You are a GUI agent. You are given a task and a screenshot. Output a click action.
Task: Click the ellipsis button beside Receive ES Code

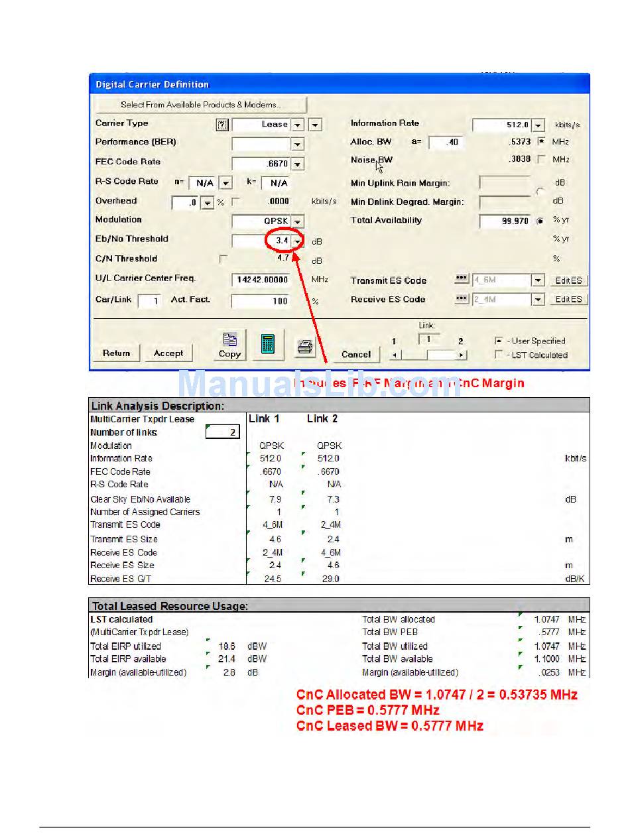[462, 299]
